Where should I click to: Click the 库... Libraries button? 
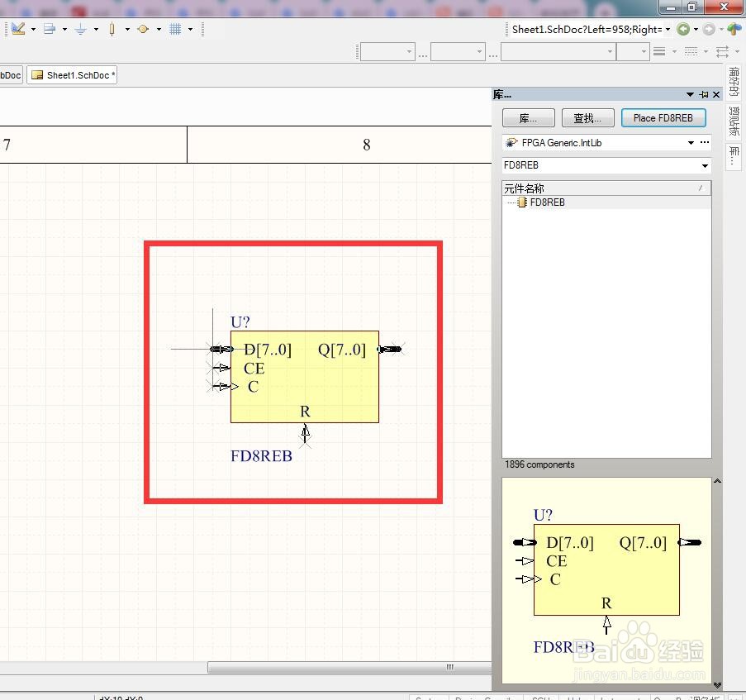529,118
